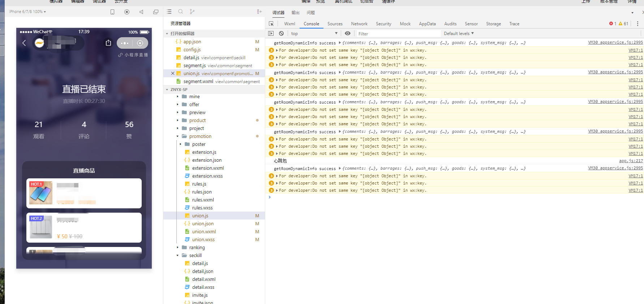Tap the share icon in simulator header
Image resolution: width=644 pixels, height=304 pixels.
pyautogui.click(x=108, y=43)
